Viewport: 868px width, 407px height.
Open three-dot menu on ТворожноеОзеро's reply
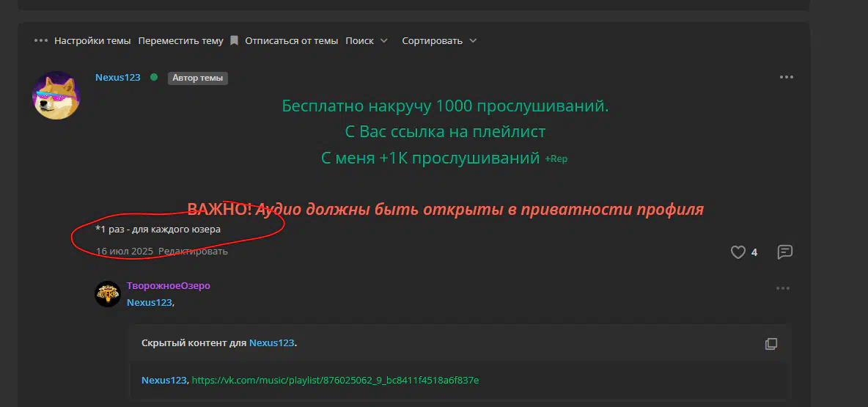(x=783, y=288)
